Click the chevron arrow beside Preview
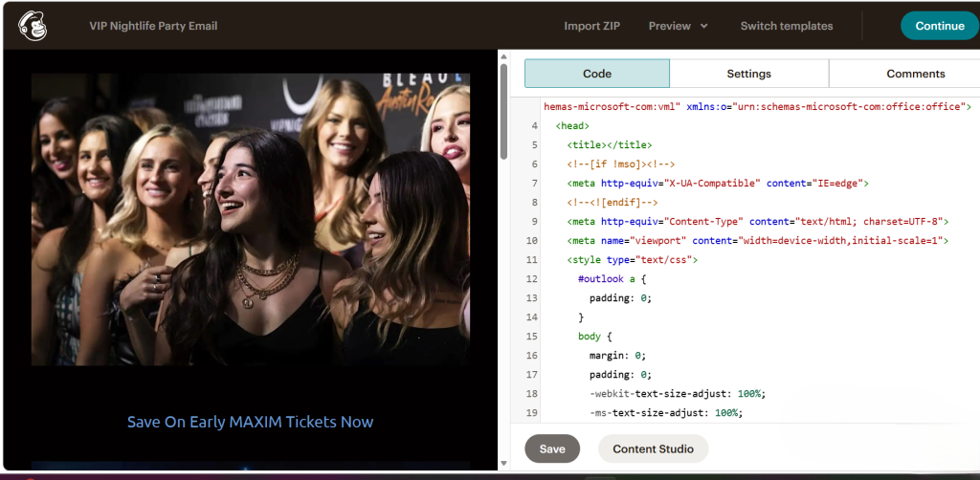 pyautogui.click(x=704, y=27)
